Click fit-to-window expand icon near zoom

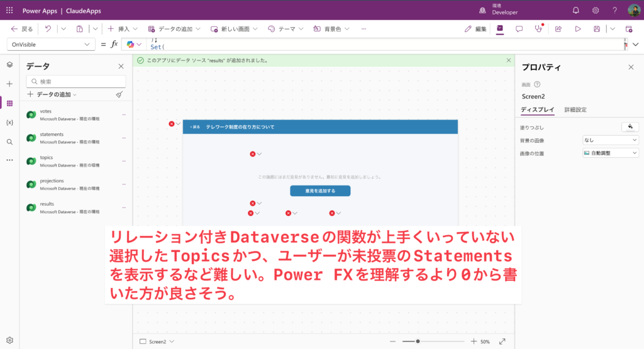coord(502,341)
